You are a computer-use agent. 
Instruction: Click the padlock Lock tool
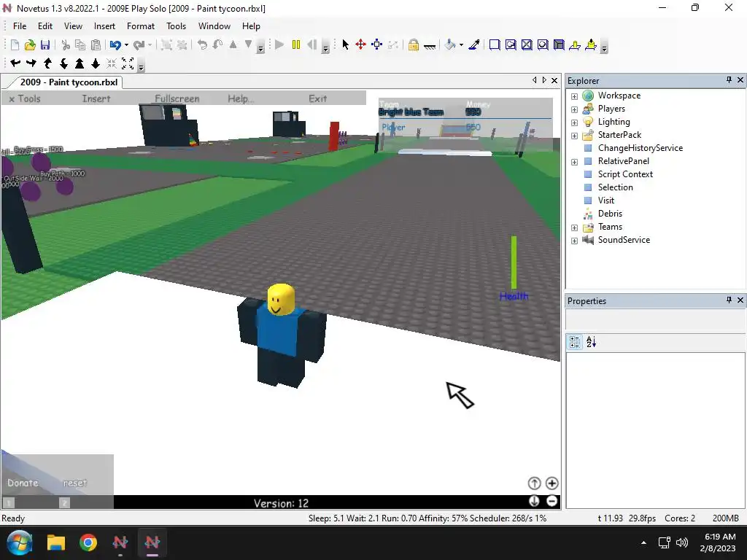[414, 44]
